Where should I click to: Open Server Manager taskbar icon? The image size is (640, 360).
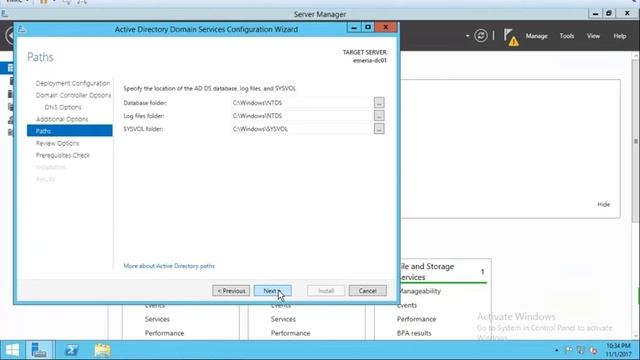[39, 350]
